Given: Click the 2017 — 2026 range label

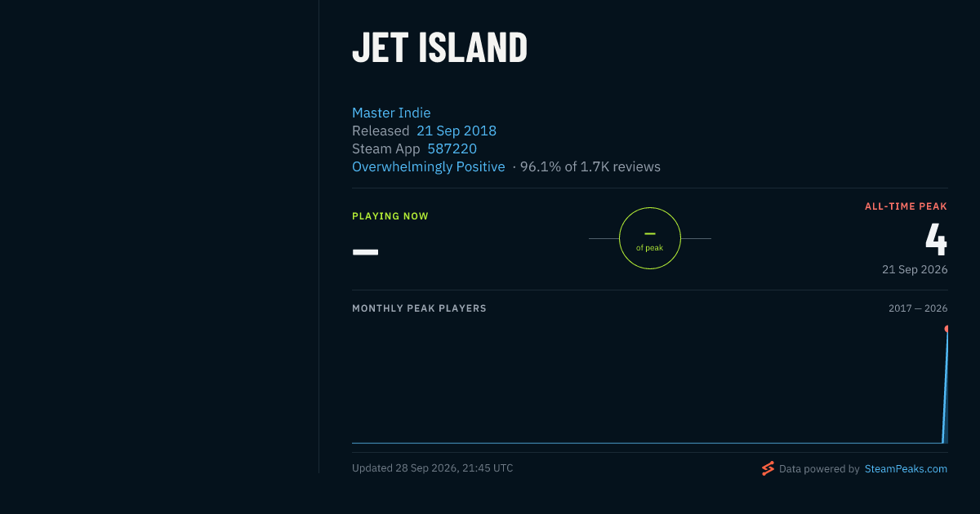Looking at the screenshot, I should coord(918,308).
